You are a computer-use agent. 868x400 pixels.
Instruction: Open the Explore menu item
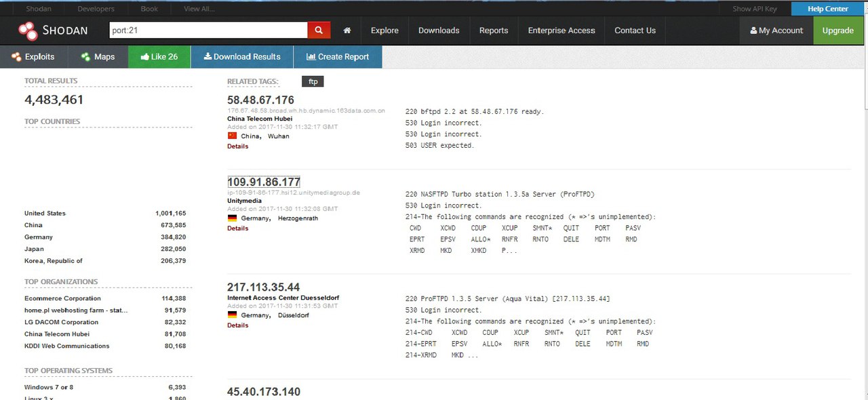384,31
